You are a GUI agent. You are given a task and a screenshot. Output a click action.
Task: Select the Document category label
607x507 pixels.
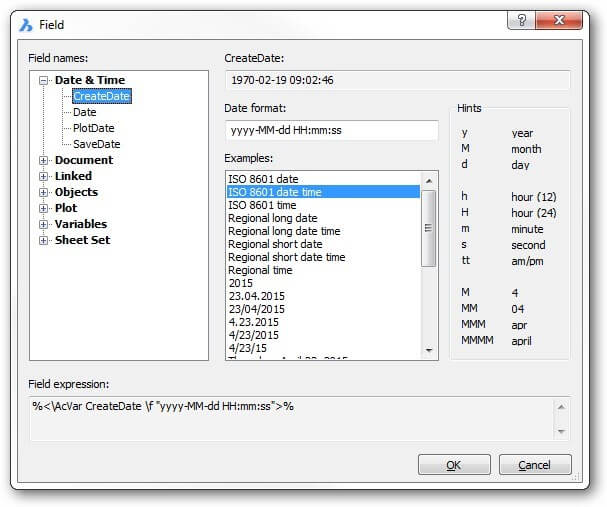(x=84, y=160)
